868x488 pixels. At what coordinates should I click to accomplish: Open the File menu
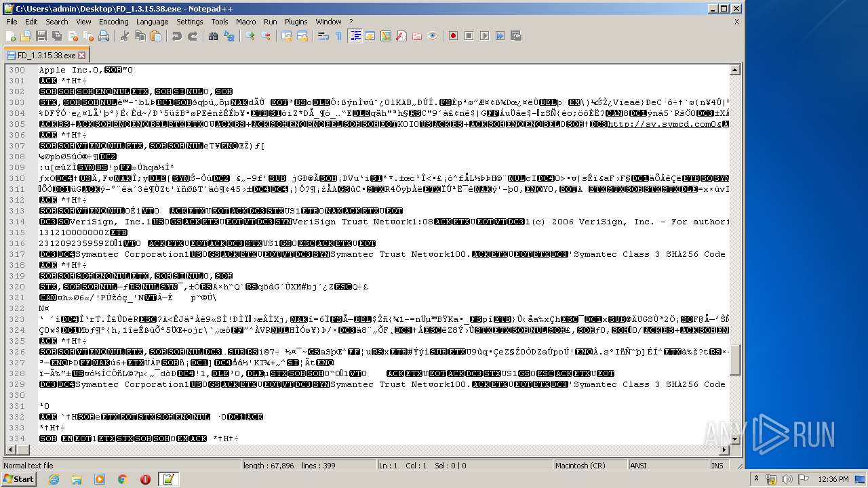(12, 22)
